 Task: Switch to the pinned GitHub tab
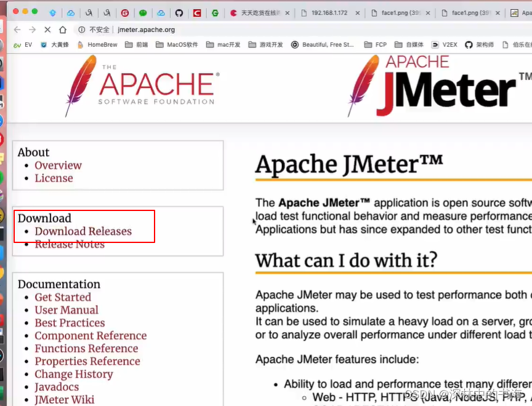tap(179, 13)
